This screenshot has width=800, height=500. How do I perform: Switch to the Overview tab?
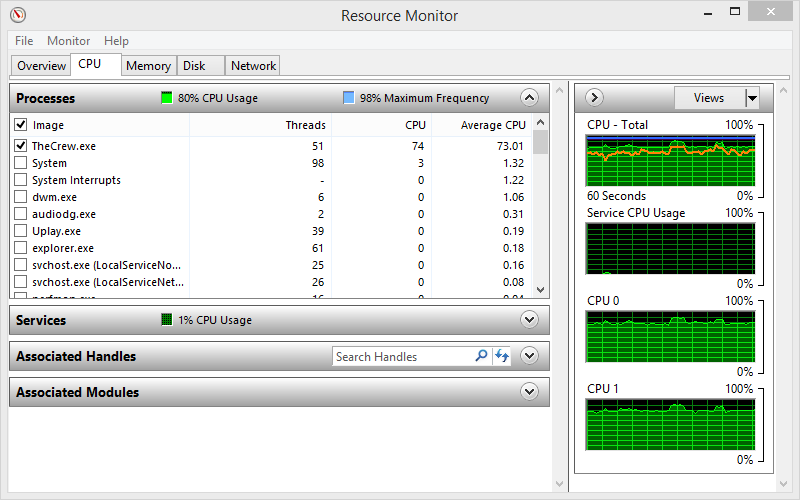(x=41, y=66)
